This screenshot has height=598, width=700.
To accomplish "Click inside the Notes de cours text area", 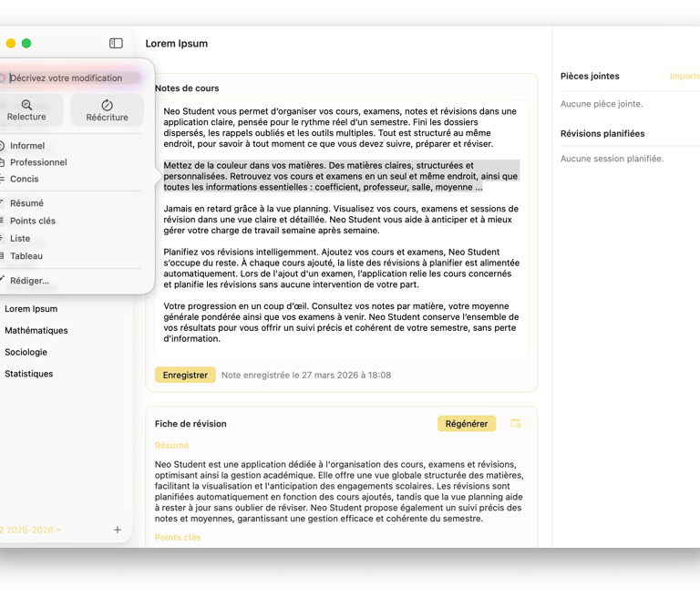I will tap(342, 230).
